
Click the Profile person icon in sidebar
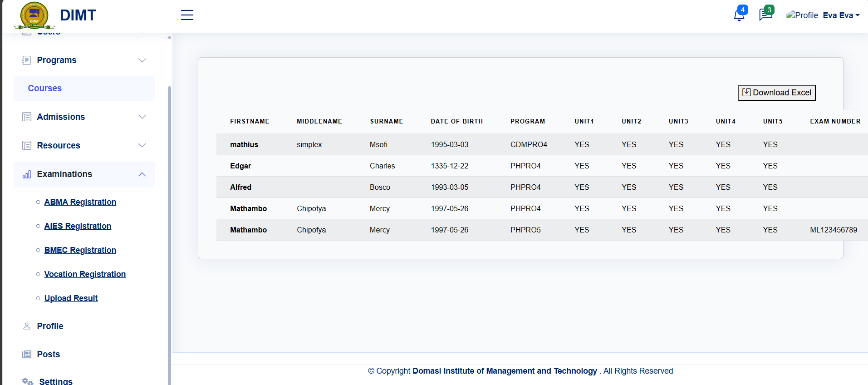27,326
